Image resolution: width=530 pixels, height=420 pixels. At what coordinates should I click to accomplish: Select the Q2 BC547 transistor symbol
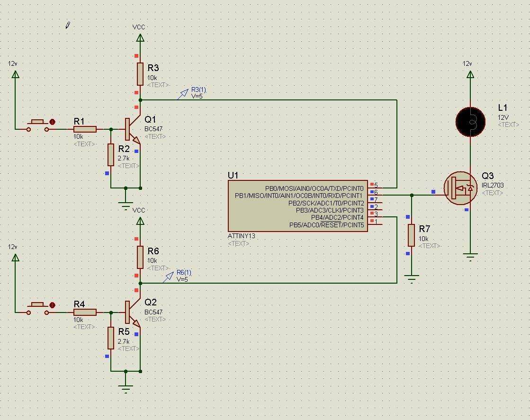[x=131, y=312]
